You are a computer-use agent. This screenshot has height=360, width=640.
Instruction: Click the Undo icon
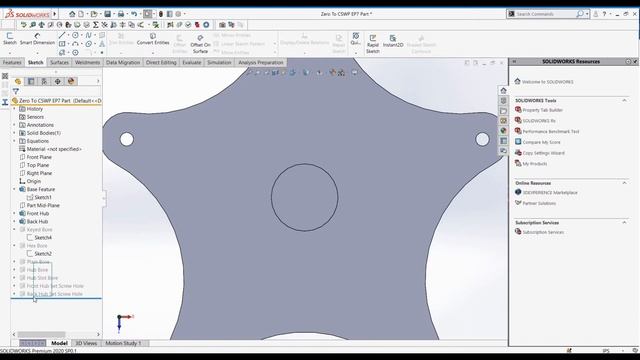click(134, 14)
